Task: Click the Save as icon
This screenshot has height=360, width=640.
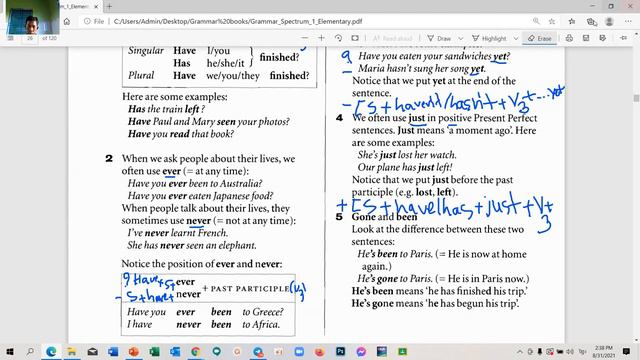Action: click(602, 38)
